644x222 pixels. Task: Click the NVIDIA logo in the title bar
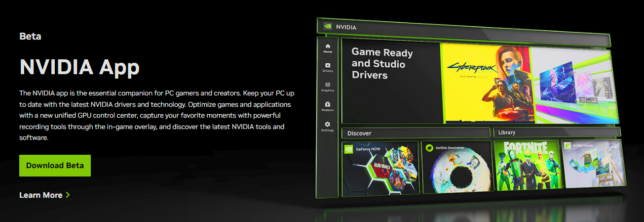click(x=327, y=27)
